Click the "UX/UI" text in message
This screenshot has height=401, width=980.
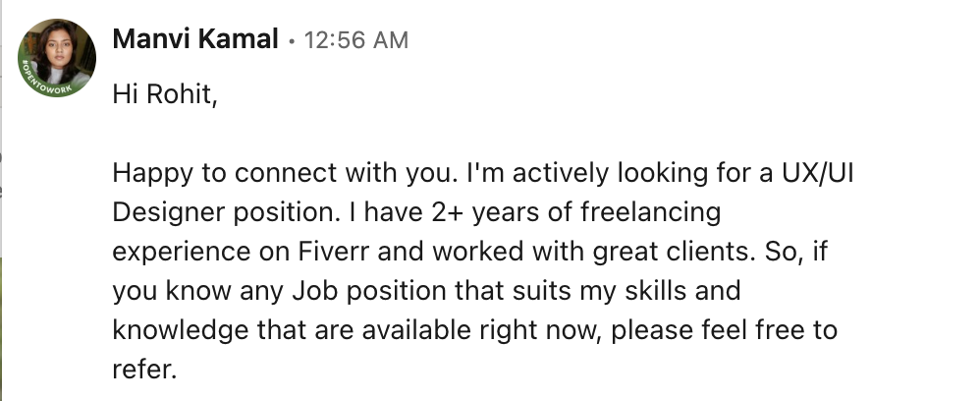818,174
